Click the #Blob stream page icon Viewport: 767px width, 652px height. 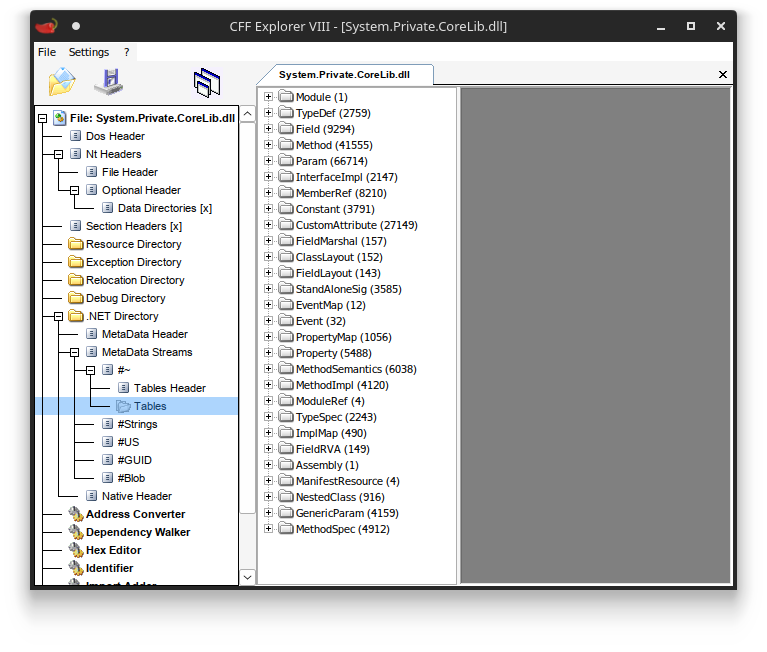click(108, 477)
